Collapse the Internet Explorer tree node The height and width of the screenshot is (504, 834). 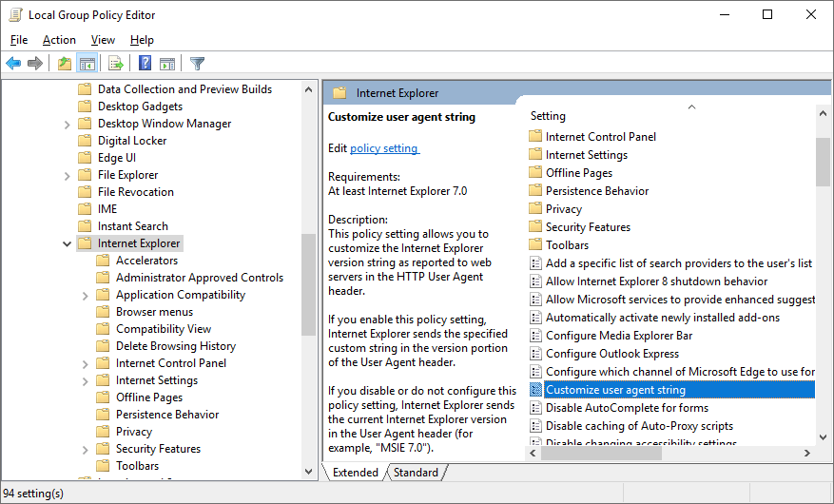(x=67, y=243)
